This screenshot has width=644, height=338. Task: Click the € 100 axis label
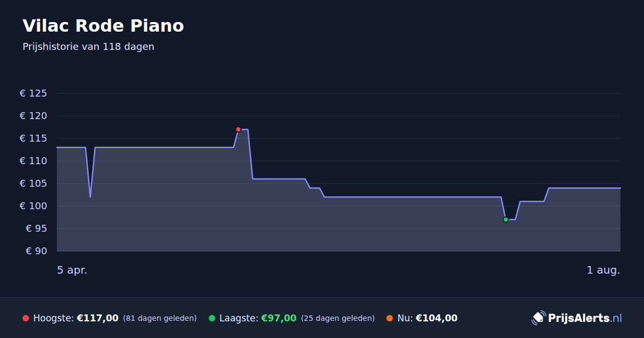coord(33,206)
